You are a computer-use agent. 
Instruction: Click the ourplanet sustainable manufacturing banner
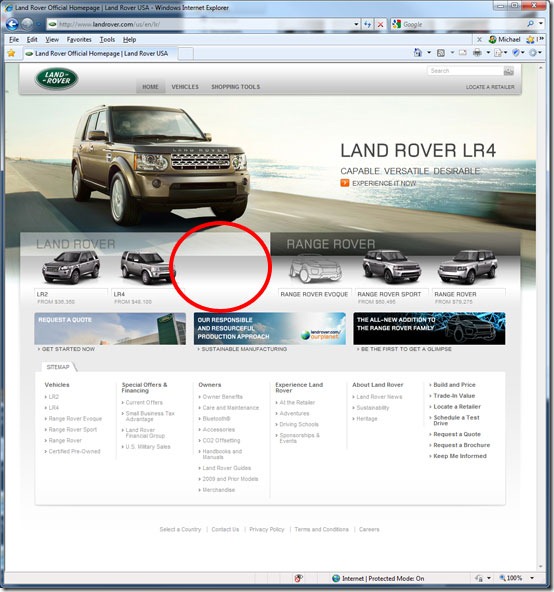point(270,328)
